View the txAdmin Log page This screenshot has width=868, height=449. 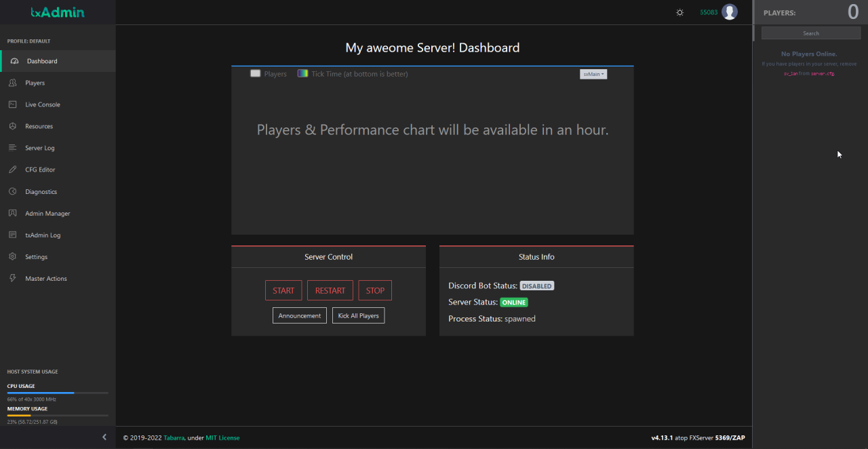click(58, 235)
